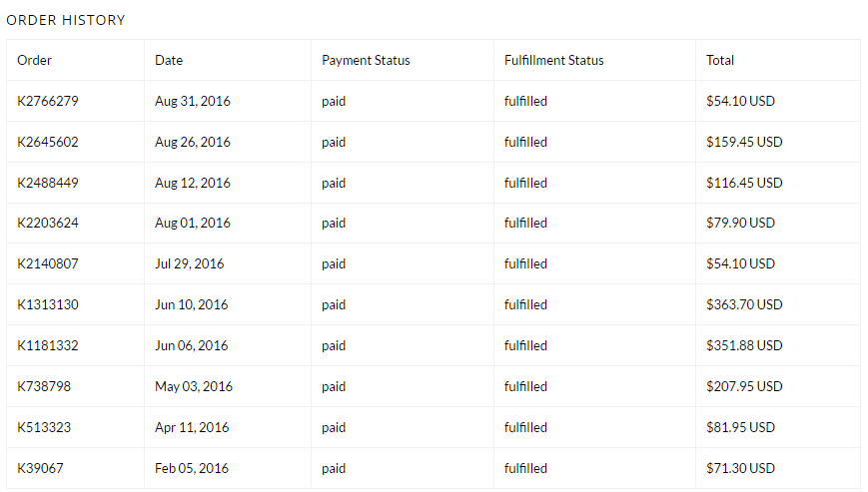The width and height of the screenshot is (868, 492).
Task: Open order K2766279
Action: 48,101
